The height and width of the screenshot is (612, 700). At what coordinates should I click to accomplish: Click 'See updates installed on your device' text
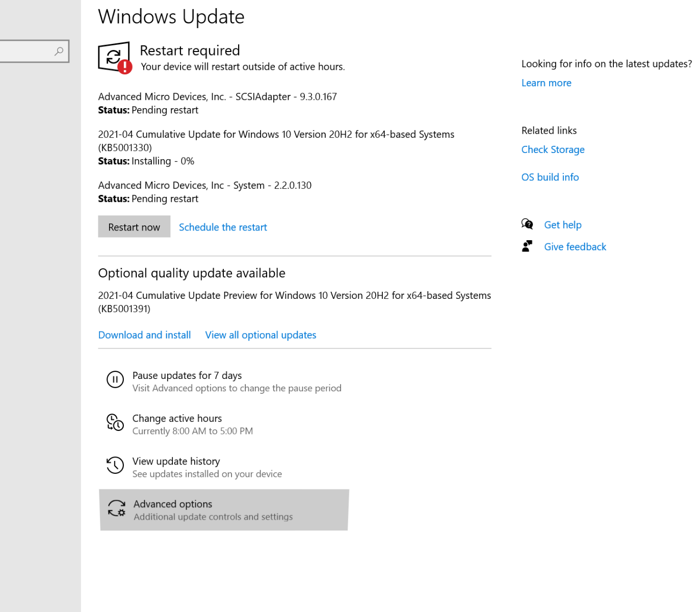coord(207,474)
